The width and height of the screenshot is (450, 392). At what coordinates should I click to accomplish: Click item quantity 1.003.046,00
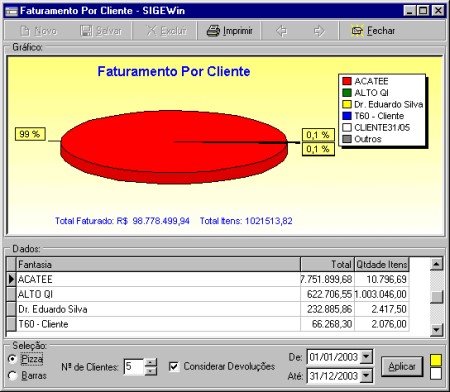[x=381, y=294]
